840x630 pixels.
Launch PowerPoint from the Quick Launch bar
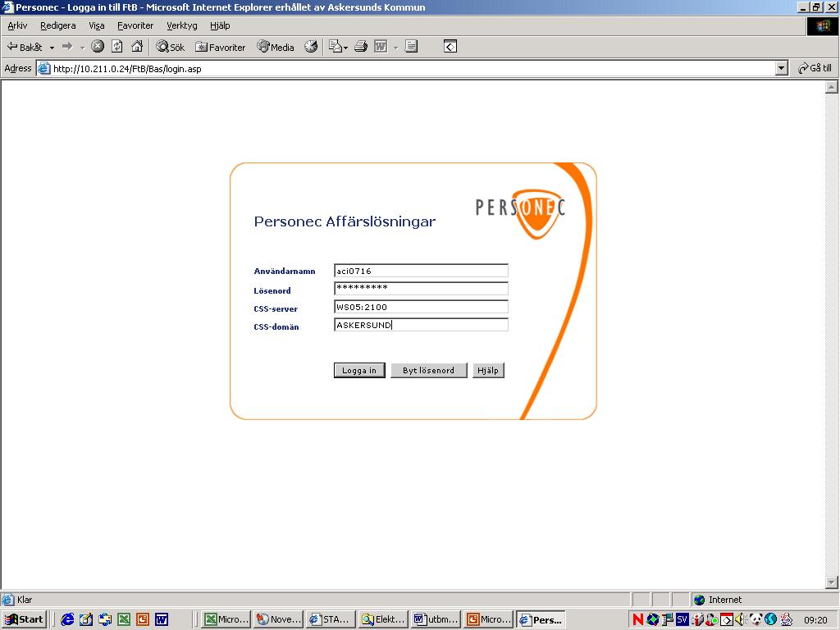143,619
